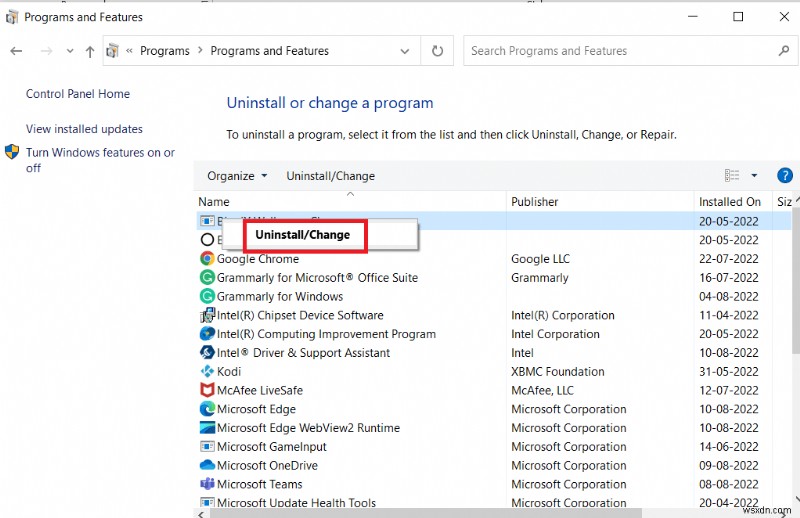Viewport: 800px width, 518px height.
Task: Open the help question mark icon
Action: pos(785,175)
